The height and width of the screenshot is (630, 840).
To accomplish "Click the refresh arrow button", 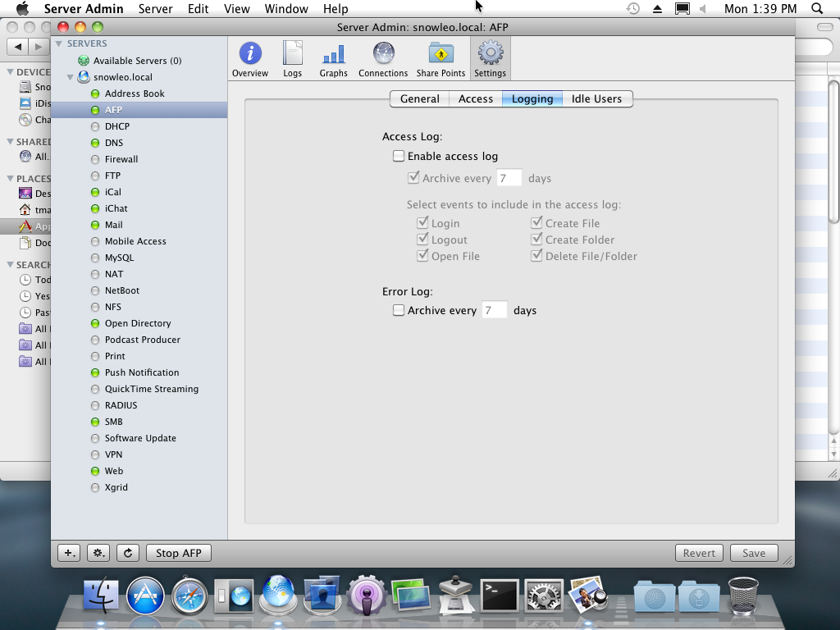I will (x=128, y=553).
